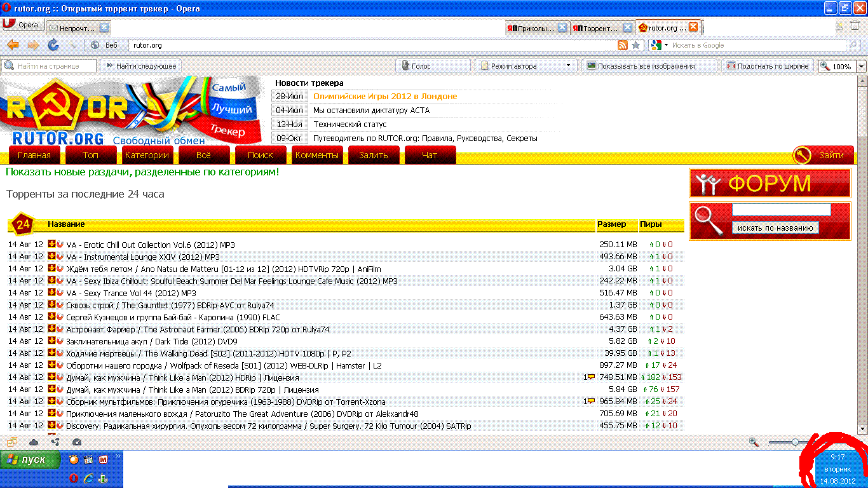Open the Залить upload menu item

(x=374, y=155)
